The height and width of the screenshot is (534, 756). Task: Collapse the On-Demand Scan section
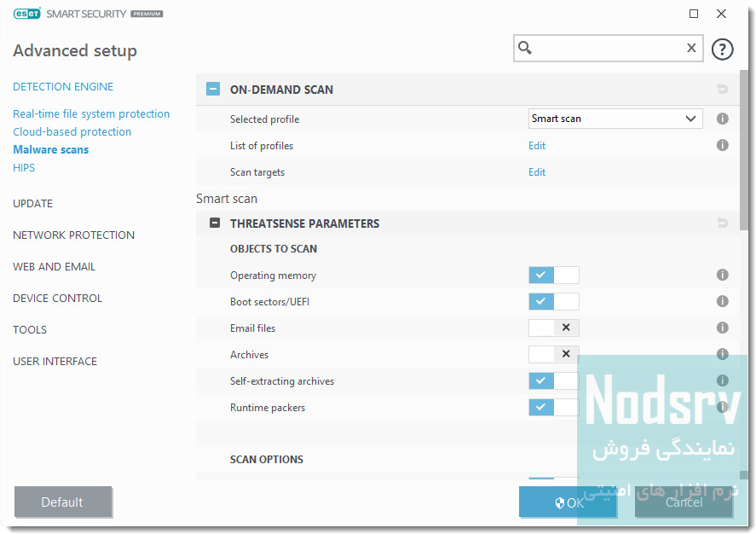[x=213, y=90]
